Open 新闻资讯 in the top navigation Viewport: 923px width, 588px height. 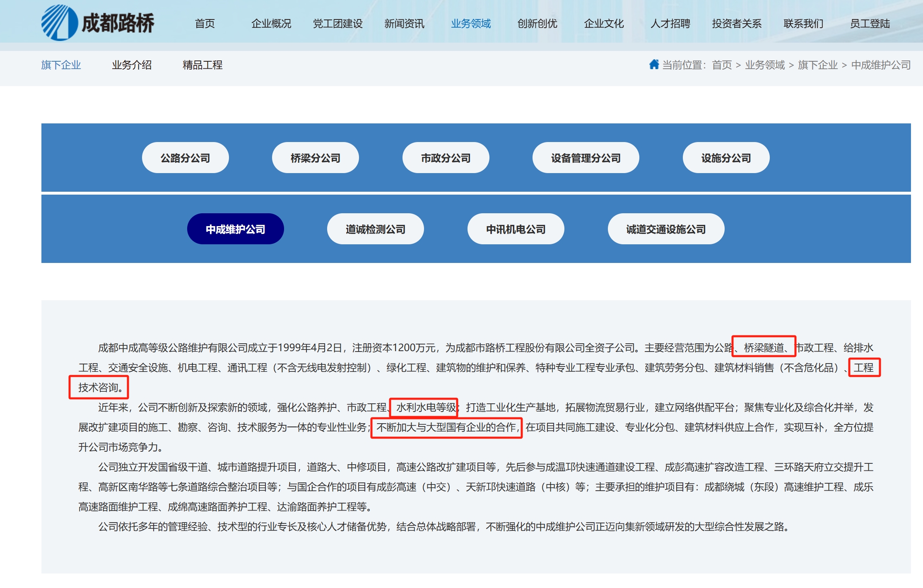click(x=404, y=24)
